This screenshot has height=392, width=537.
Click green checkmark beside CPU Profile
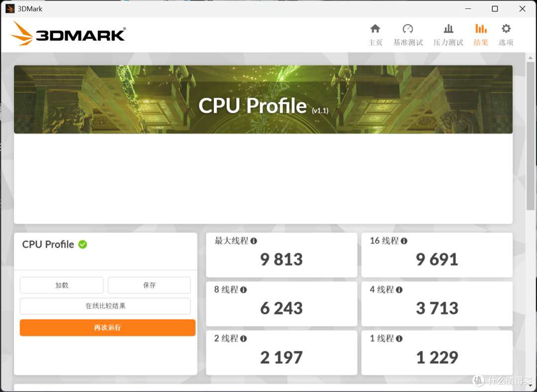83,244
